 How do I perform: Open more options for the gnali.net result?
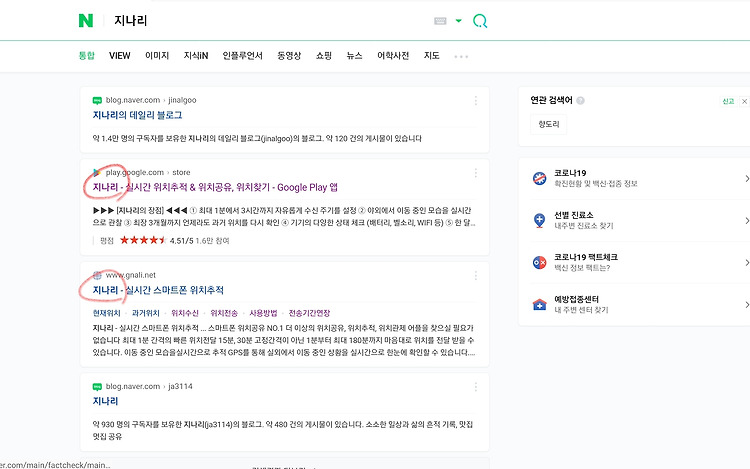click(x=475, y=275)
